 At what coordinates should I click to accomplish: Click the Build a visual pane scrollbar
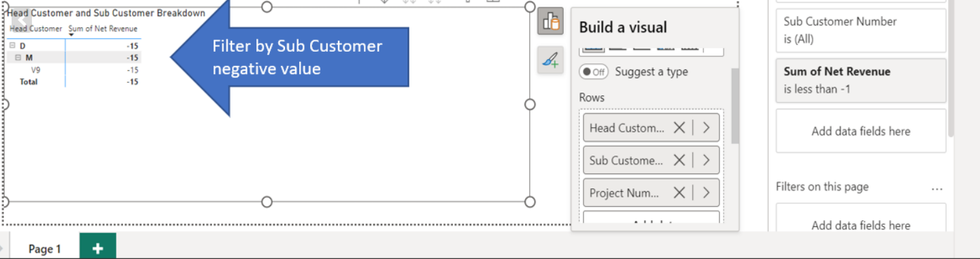point(734,105)
